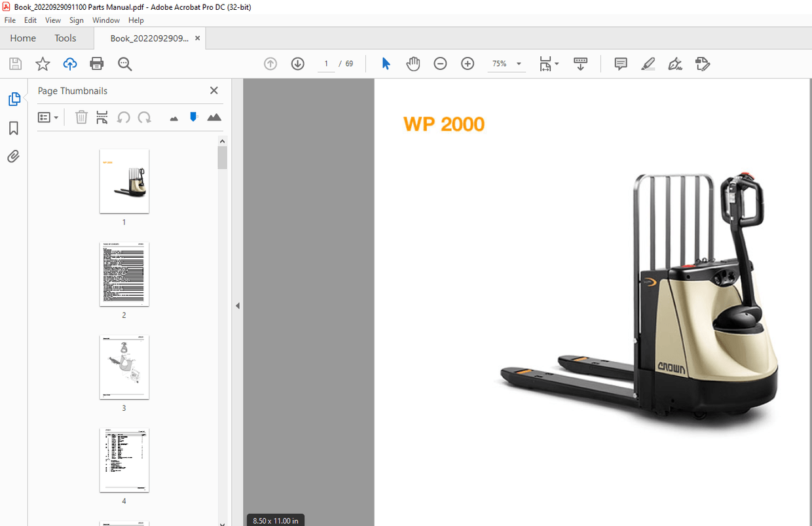Screen dimensions: 812x526
Task: Enlarge page thumbnails with the large mountain icon
Action: pyautogui.click(x=214, y=117)
